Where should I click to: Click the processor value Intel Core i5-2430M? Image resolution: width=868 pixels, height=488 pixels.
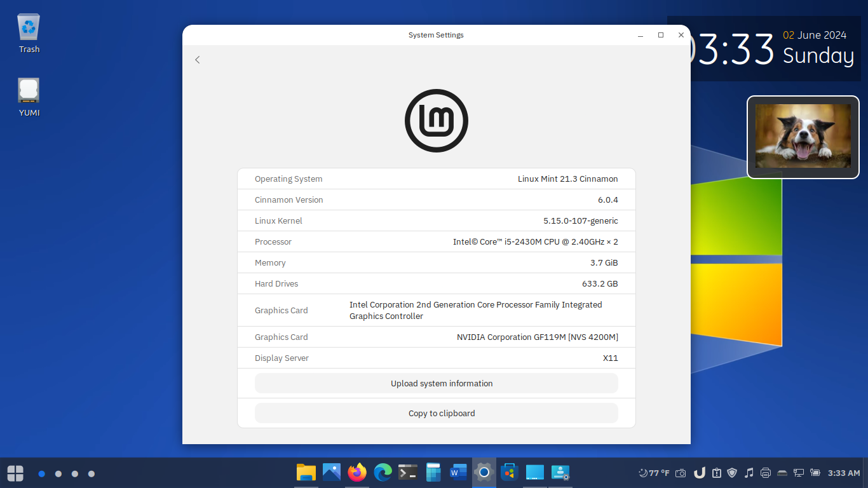click(536, 241)
